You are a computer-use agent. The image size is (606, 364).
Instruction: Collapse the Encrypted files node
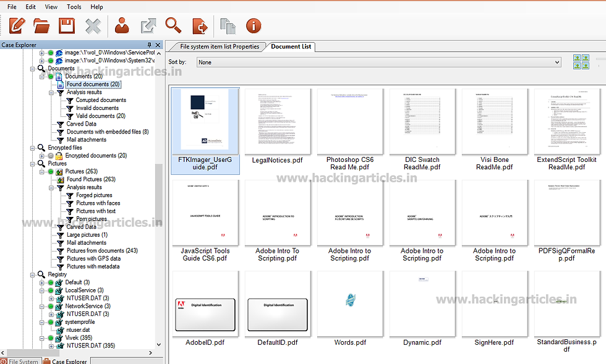tap(33, 148)
